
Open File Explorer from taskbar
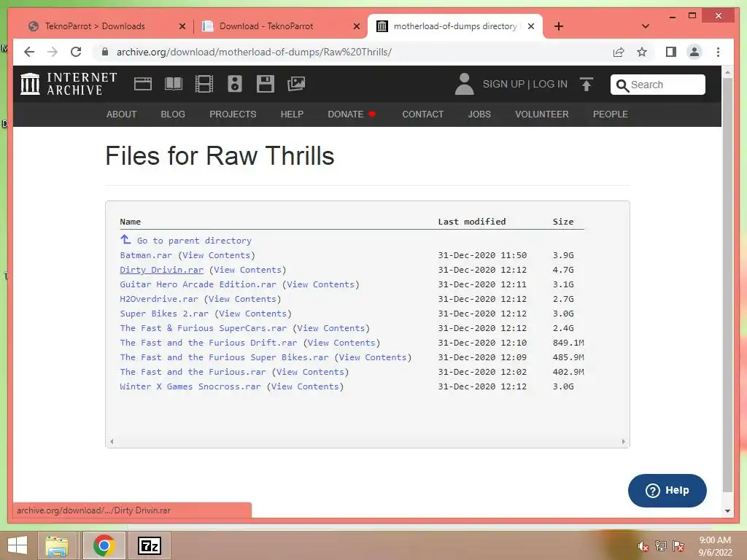coord(57,545)
